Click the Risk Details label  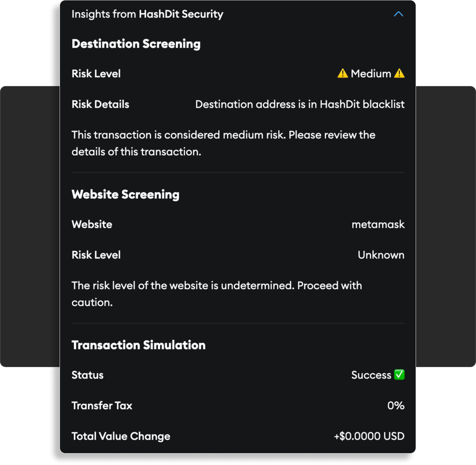coord(100,104)
